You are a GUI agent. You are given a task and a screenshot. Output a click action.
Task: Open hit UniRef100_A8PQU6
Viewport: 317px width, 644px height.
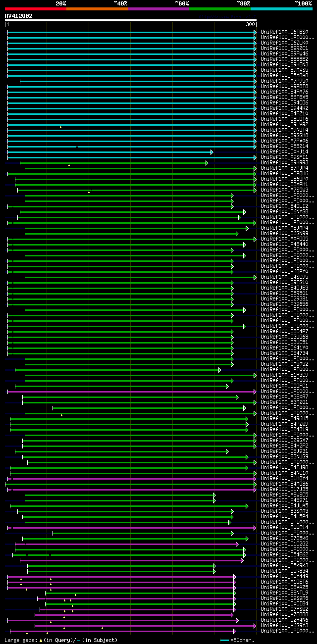point(284,174)
